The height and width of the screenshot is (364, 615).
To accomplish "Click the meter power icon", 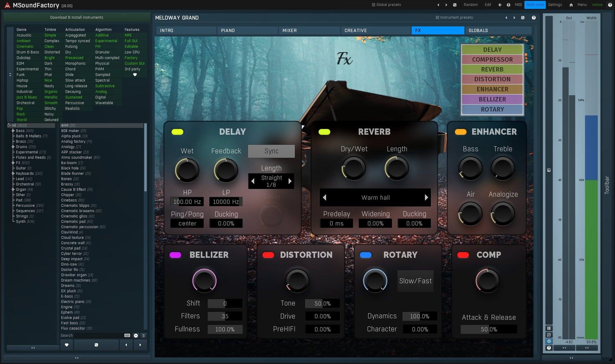I will [x=549, y=341].
